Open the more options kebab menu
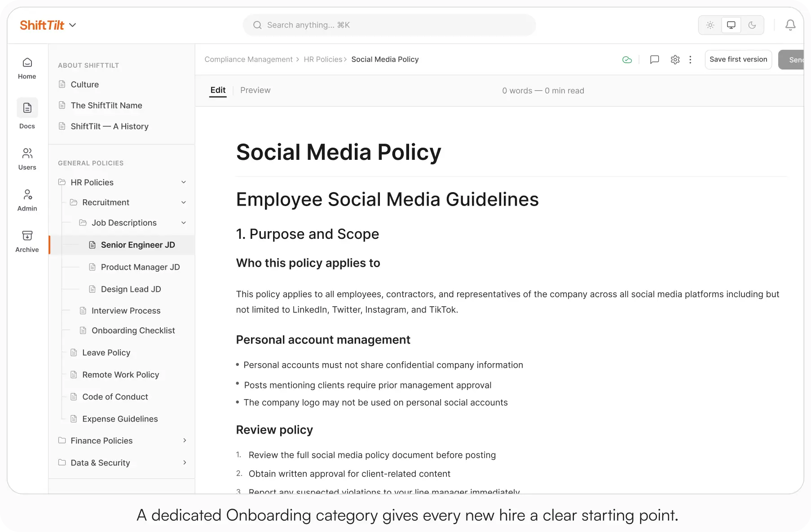The width and height of the screenshot is (811, 532). tap(690, 59)
